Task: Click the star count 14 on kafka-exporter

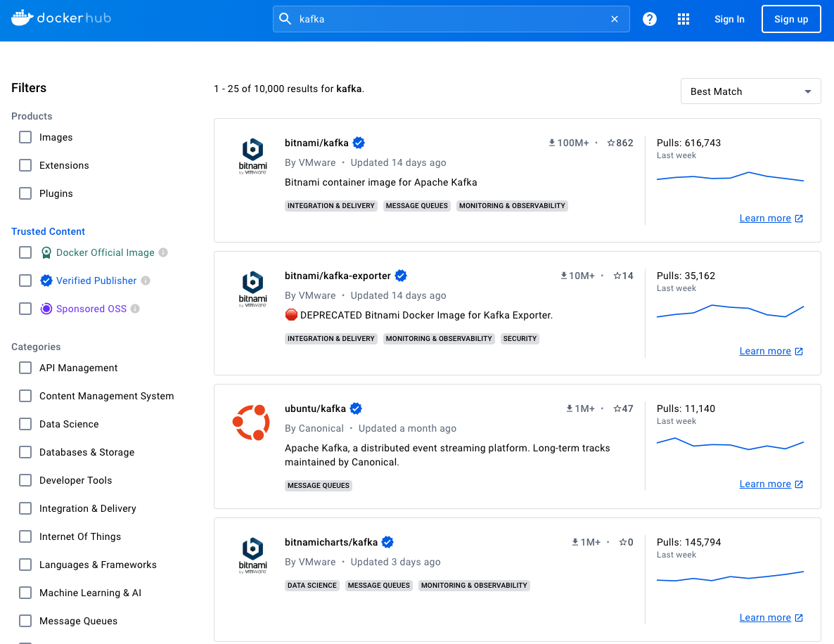Action: click(623, 276)
